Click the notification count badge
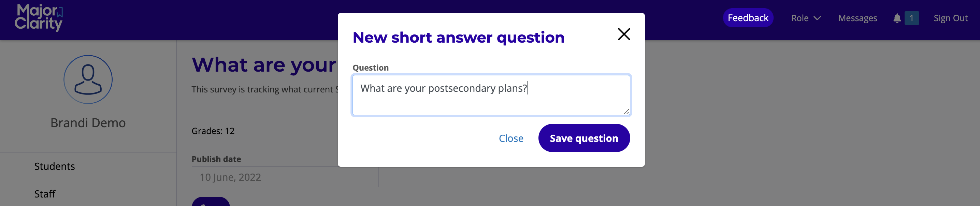The image size is (980, 206). click(x=911, y=18)
